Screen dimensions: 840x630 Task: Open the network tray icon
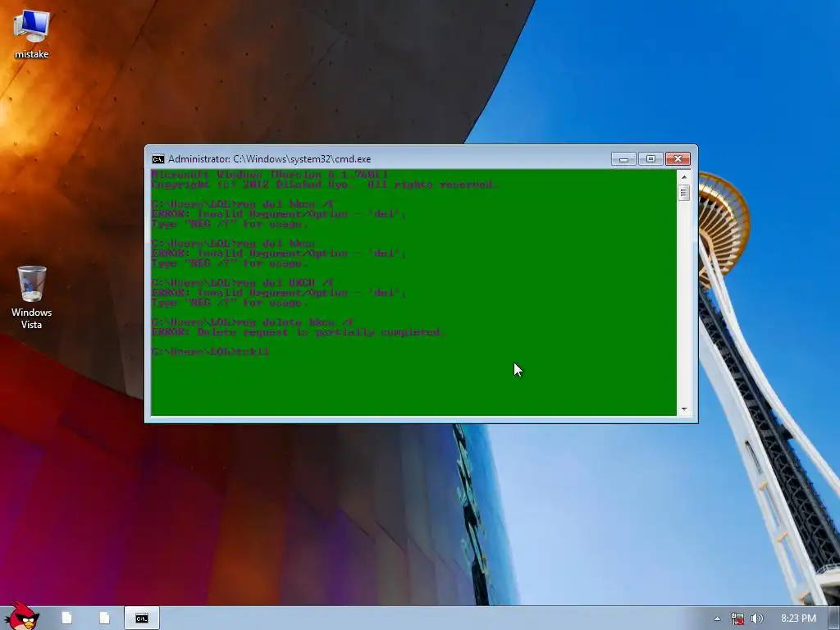click(737, 619)
